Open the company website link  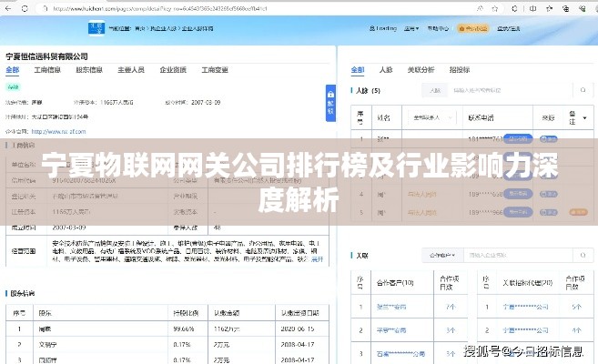pyautogui.click(x=58, y=132)
